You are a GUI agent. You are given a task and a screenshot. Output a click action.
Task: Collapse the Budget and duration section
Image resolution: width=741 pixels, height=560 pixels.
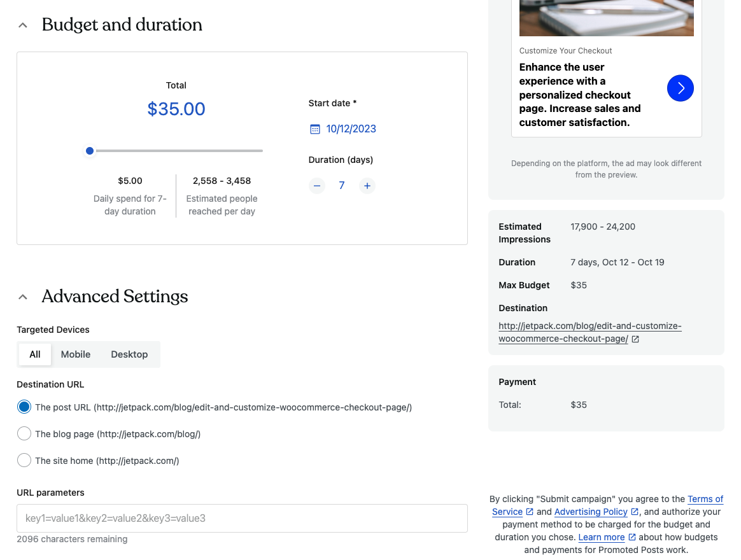[x=23, y=25]
